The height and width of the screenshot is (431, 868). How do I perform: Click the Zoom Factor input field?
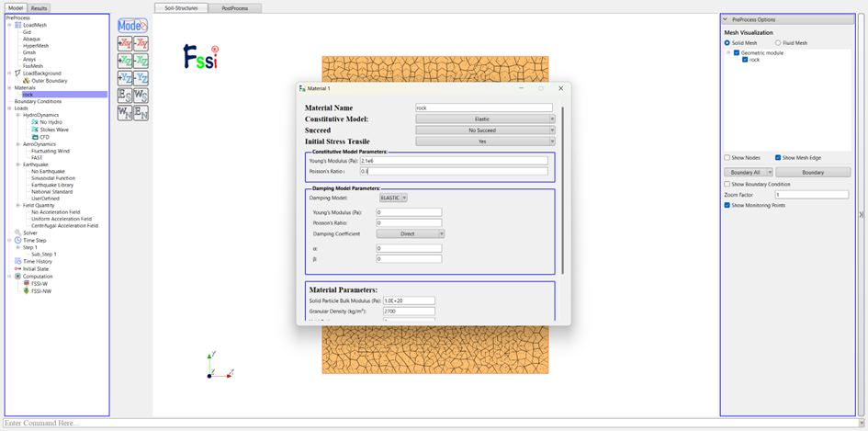(812, 195)
